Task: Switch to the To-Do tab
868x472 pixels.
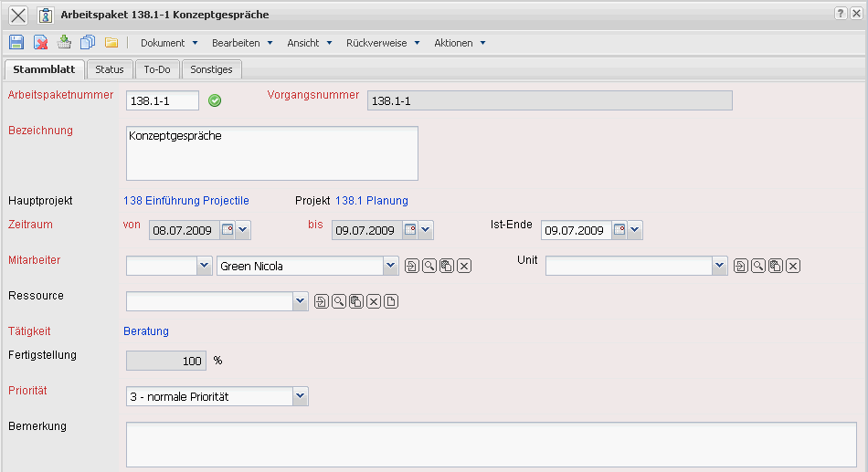Action: click(x=157, y=69)
